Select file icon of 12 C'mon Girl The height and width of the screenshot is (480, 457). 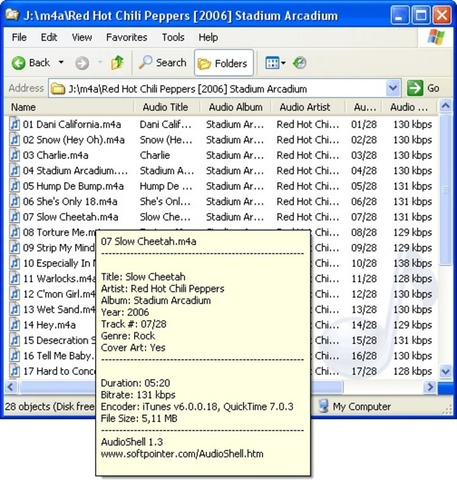15,294
